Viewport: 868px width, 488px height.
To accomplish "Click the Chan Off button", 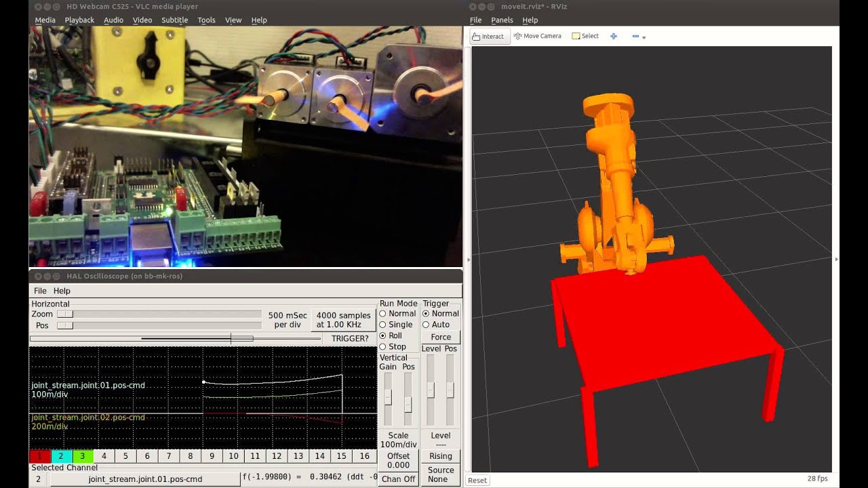I will coord(398,479).
